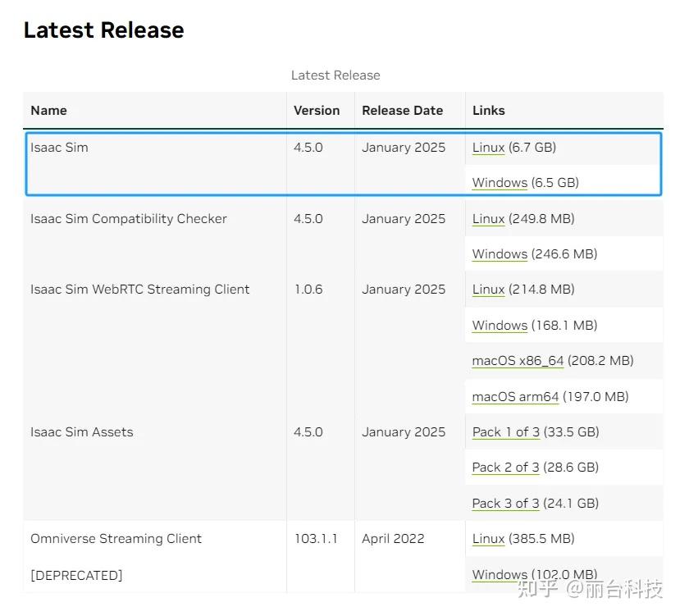Open the Linux Isaac Sim Compatibility Checker download
This screenshot has width=680, height=616.
coord(487,218)
